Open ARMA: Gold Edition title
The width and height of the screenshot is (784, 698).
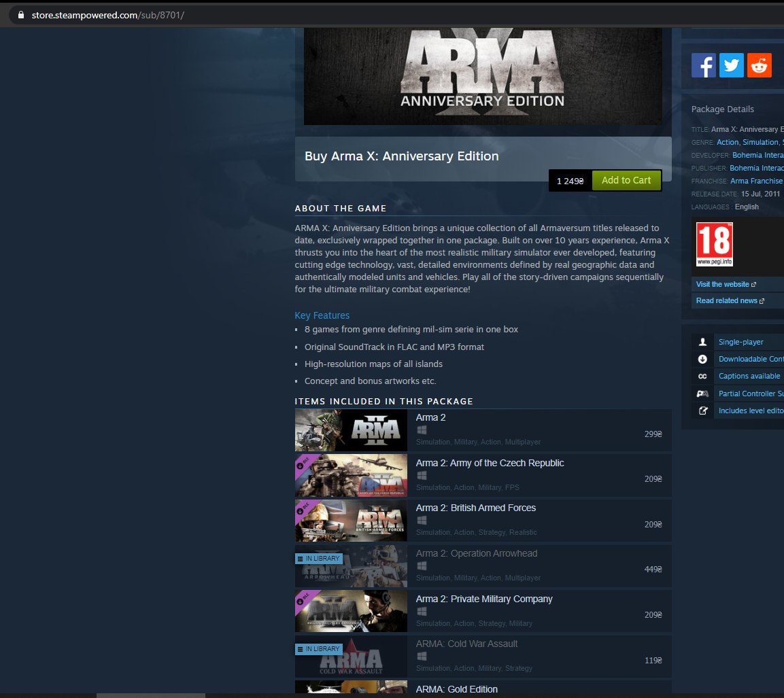pos(456,690)
